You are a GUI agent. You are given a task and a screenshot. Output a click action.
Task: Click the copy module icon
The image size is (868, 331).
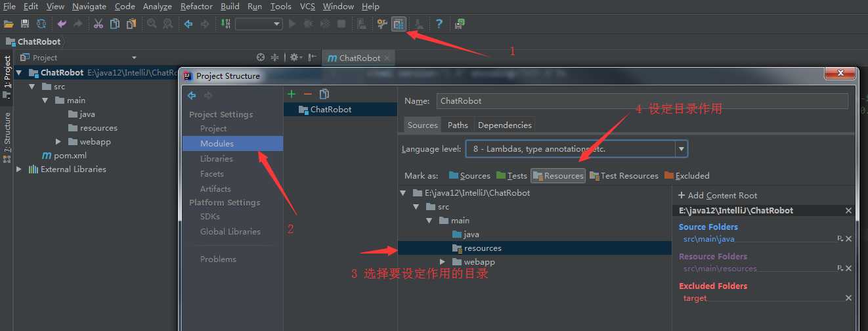324,95
